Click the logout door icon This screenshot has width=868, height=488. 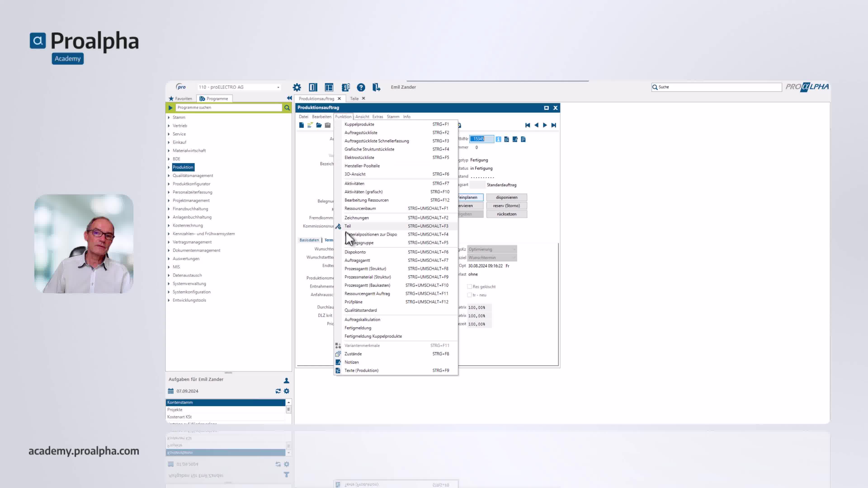(376, 87)
